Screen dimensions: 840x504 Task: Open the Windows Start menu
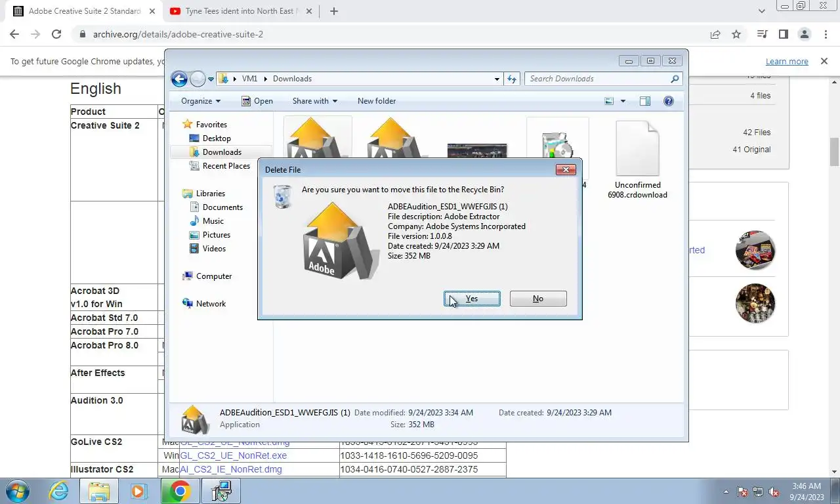point(18,491)
